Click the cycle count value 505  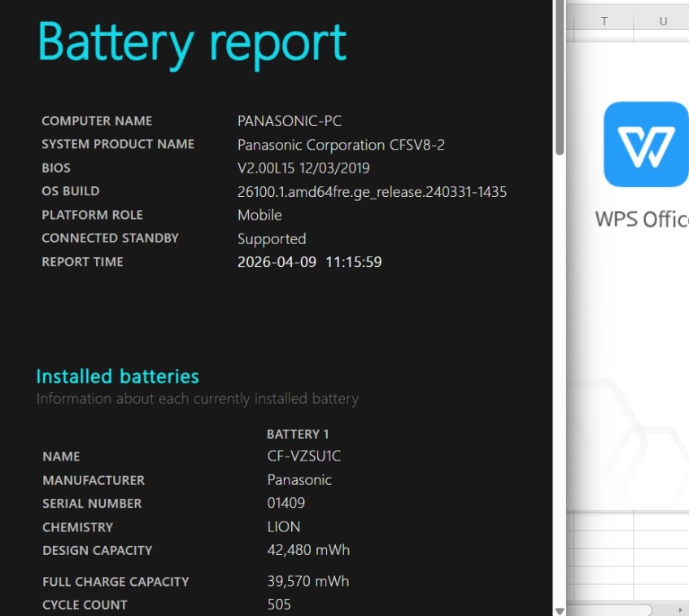coord(278,605)
